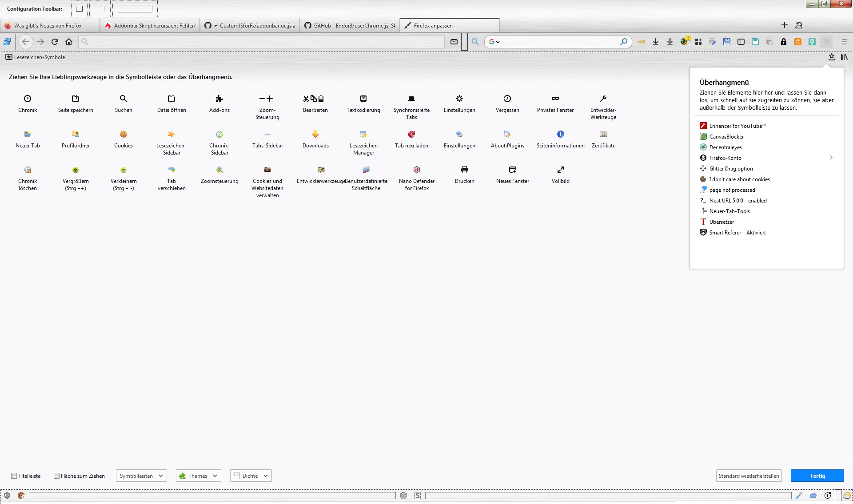This screenshot has width=853, height=504.
Task: Click Standard wiederherstellen button
Action: pos(749,476)
